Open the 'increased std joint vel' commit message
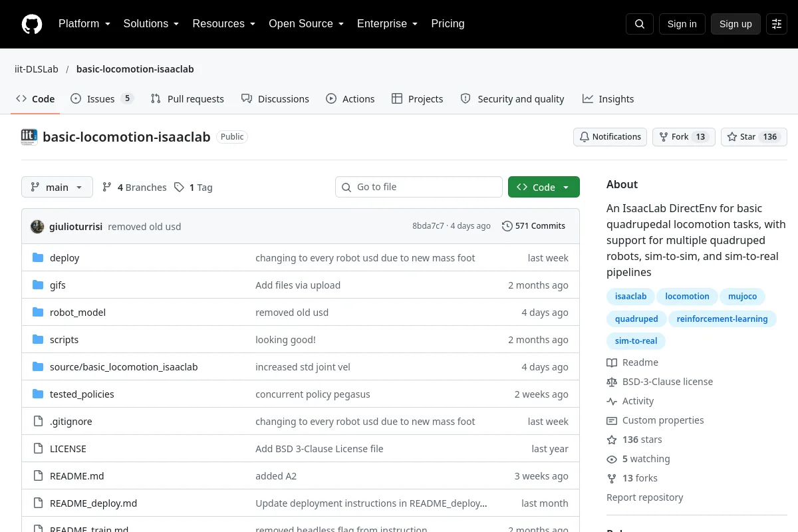 pos(303,367)
